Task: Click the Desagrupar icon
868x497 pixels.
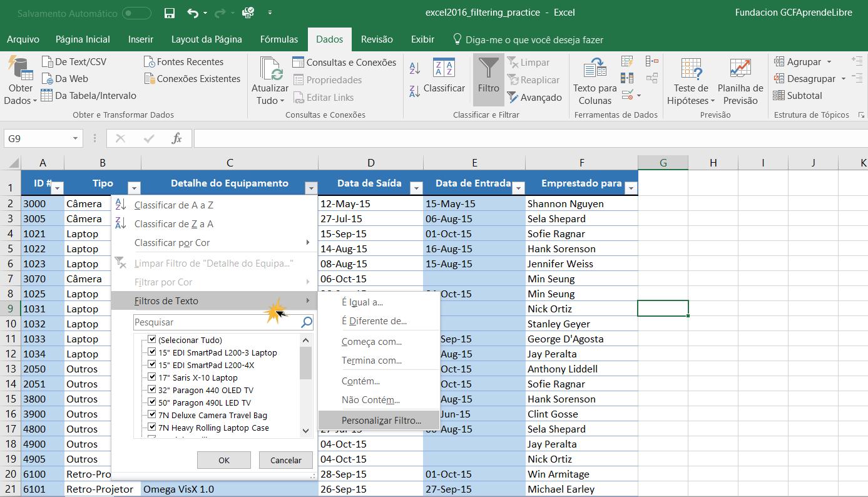Action: [779, 79]
